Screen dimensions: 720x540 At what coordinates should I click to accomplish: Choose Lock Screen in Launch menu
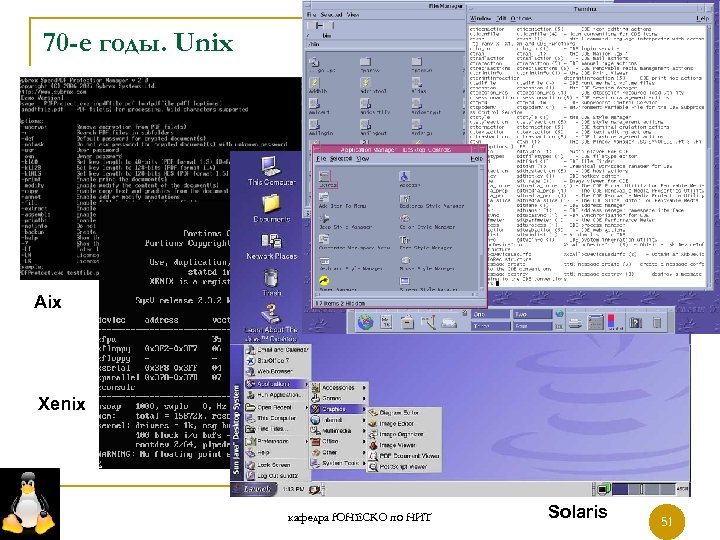(x=277, y=465)
